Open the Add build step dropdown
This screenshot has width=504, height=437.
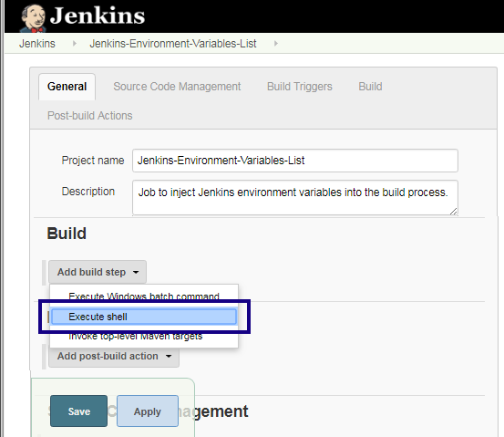click(x=98, y=272)
